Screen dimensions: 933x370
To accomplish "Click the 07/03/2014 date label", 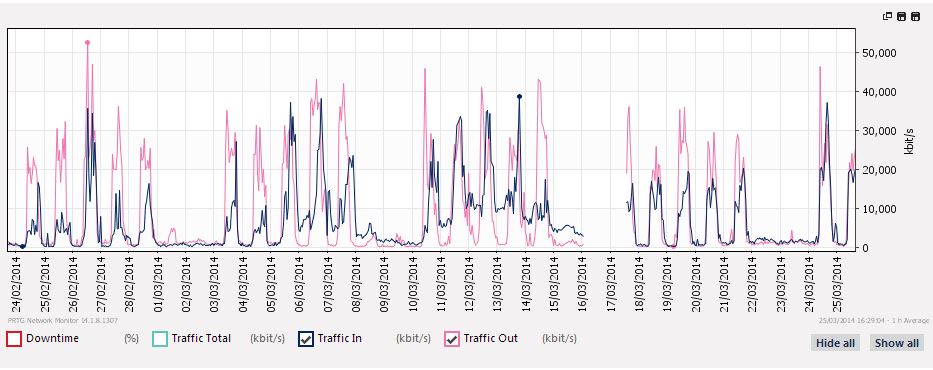I will click(328, 283).
